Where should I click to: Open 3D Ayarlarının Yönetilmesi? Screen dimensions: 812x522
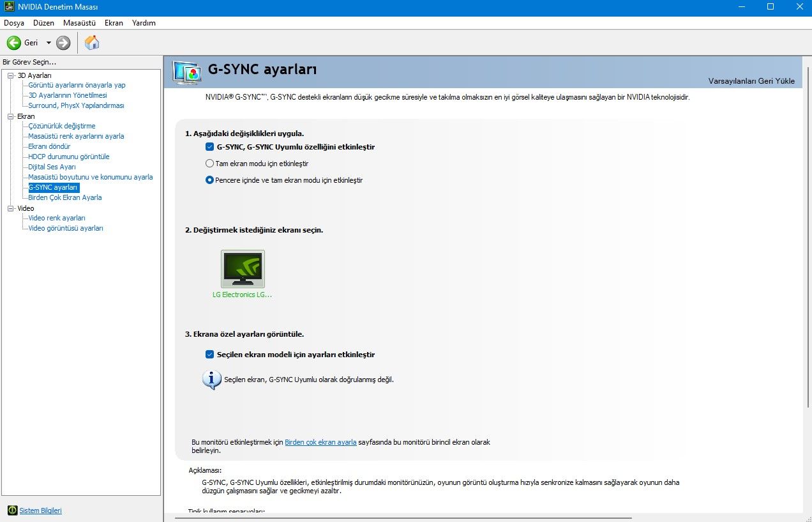[x=67, y=95]
